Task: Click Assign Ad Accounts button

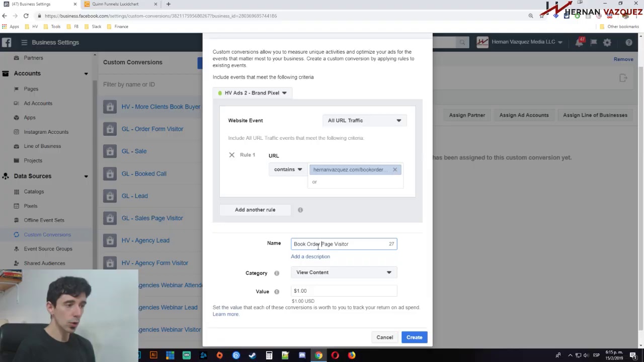Action: [524, 115]
